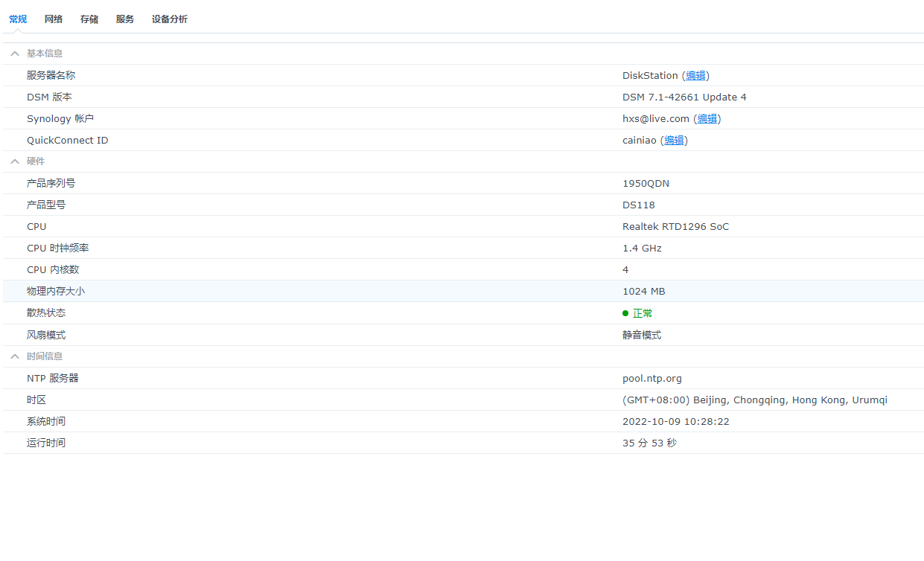This screenshot has height=561, width=924.
Task: Select the CPU 内核数 label
Action: point(53,269)
